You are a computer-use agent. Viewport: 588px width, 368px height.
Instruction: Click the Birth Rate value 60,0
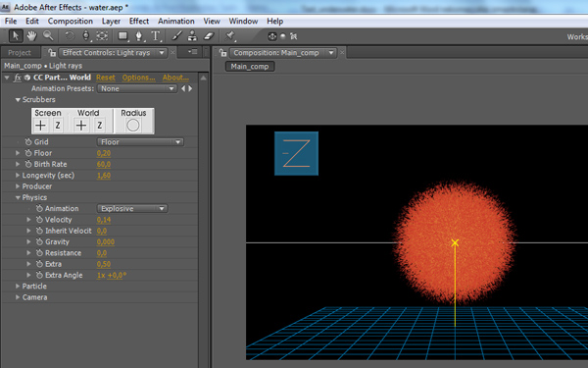(x=104, y=165)
